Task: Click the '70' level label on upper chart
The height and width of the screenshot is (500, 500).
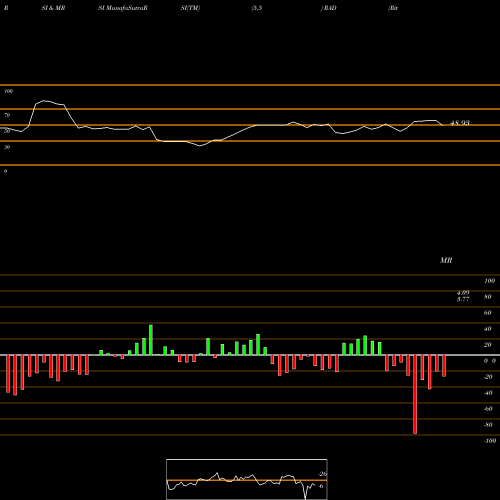Action: point(7,115)
